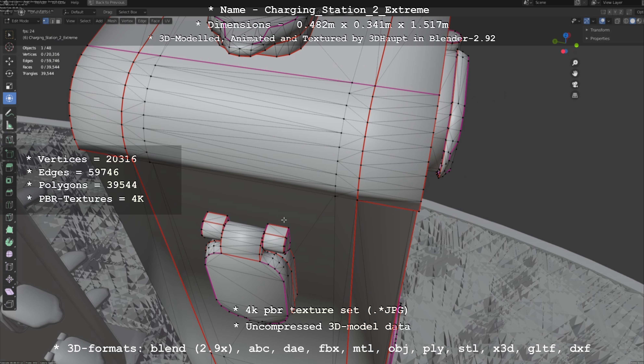644x364 pixels.
Task: Enable face select mode
Action: click(58, 21)
